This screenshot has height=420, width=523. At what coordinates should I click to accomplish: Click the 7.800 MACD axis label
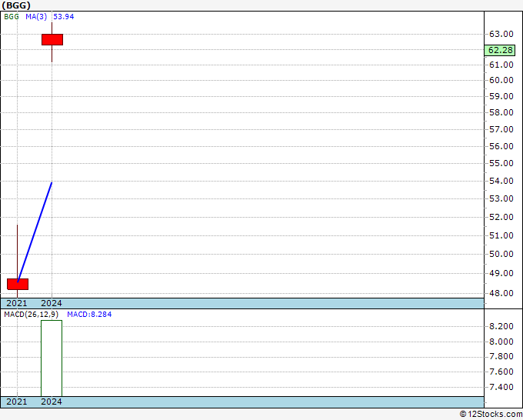tap(501, 357)
